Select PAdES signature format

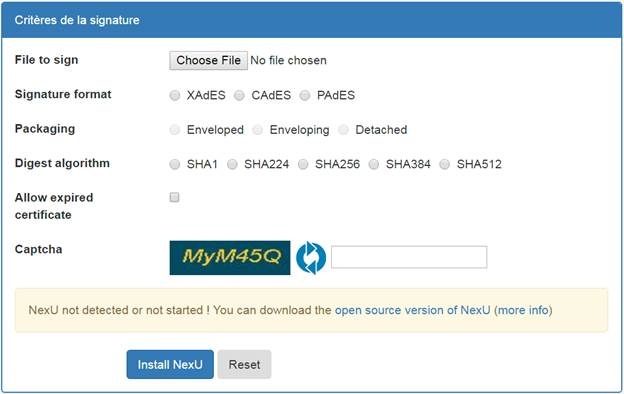[x=305, y=96]
